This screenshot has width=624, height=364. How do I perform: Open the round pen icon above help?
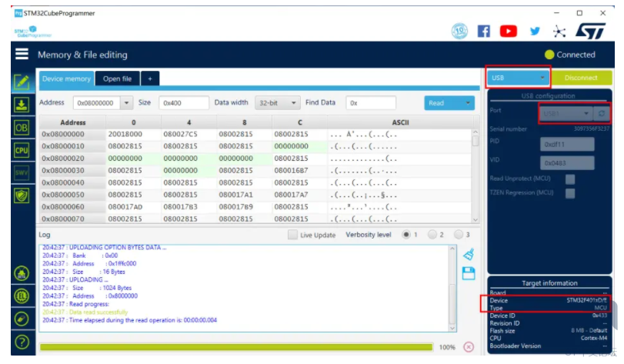(x=22, y=319)
